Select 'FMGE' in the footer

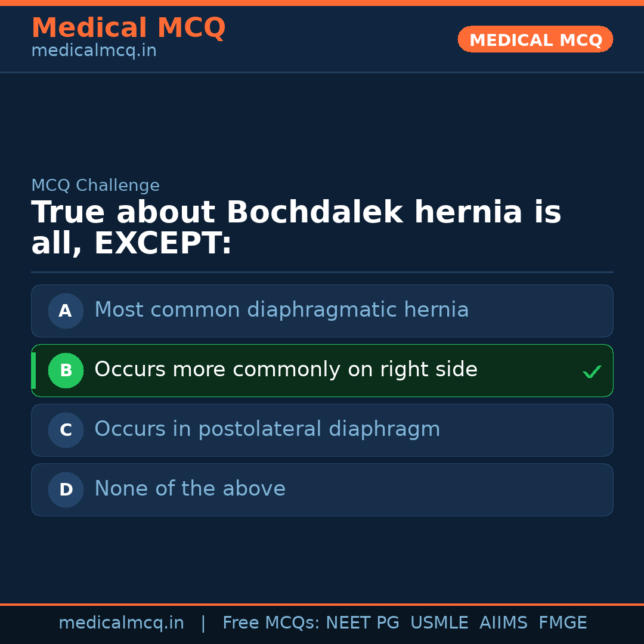(x=562, y=623)
